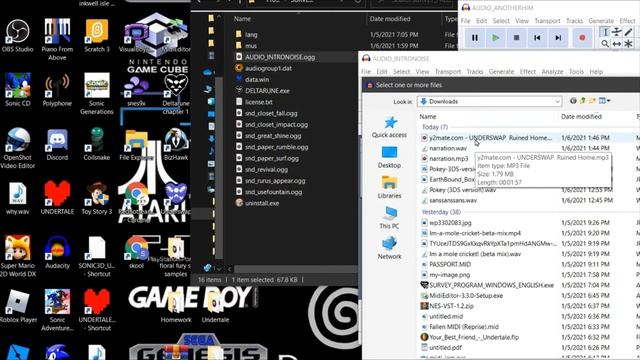640x360 pixels.
Task: Open Coilsnake desktop shortcut
Action: click(x=97, y=144)
